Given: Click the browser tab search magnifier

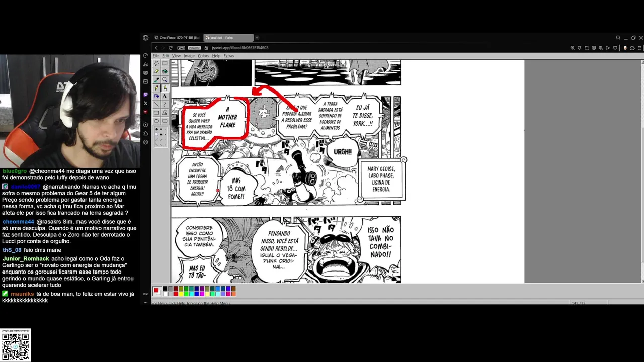Looking at the screenshot, I should pyautogui.click(x=618, y=38).
